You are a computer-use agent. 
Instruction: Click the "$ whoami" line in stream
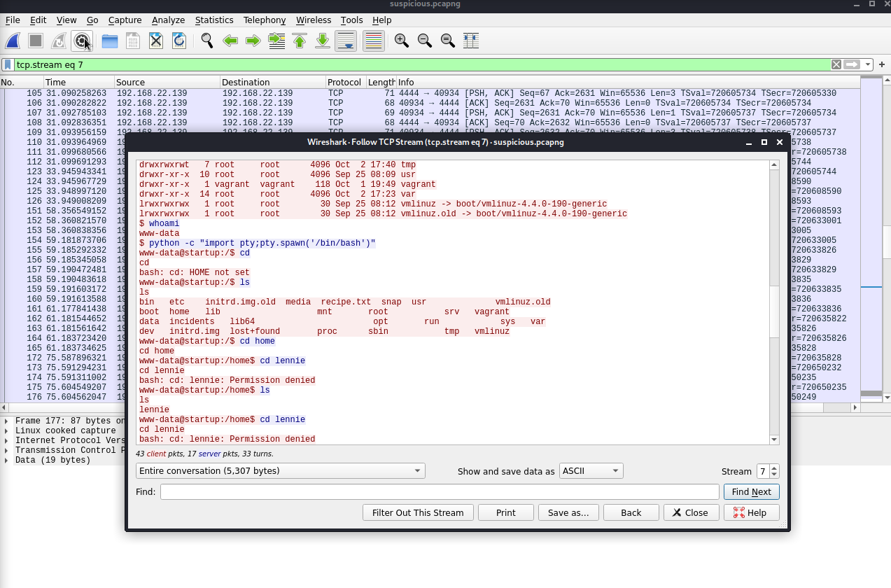point(159,223)
